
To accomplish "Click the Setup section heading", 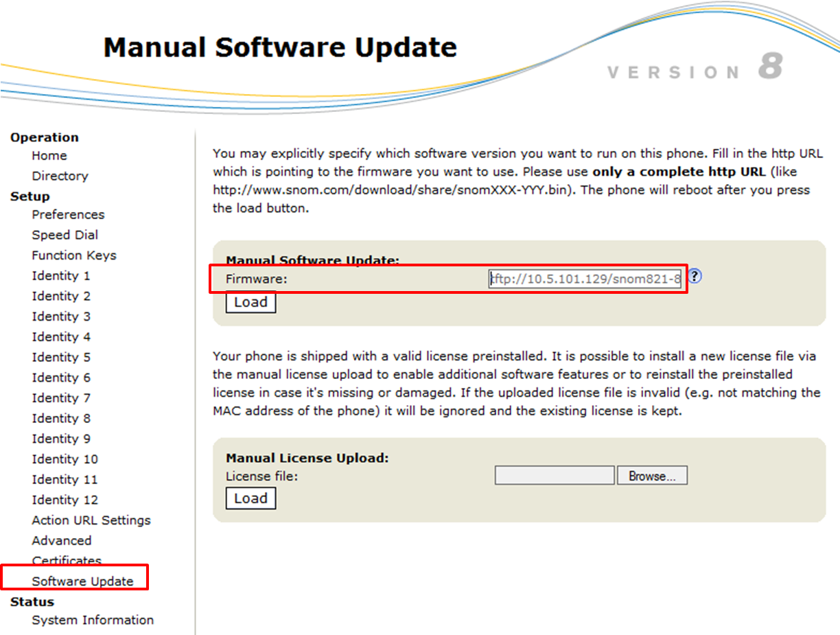I will 30,196.
